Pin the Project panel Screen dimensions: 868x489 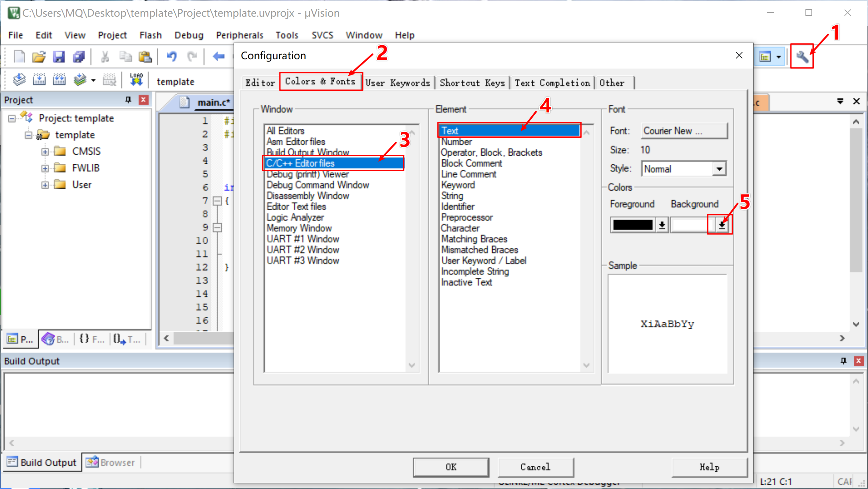[x=128, y=100]
